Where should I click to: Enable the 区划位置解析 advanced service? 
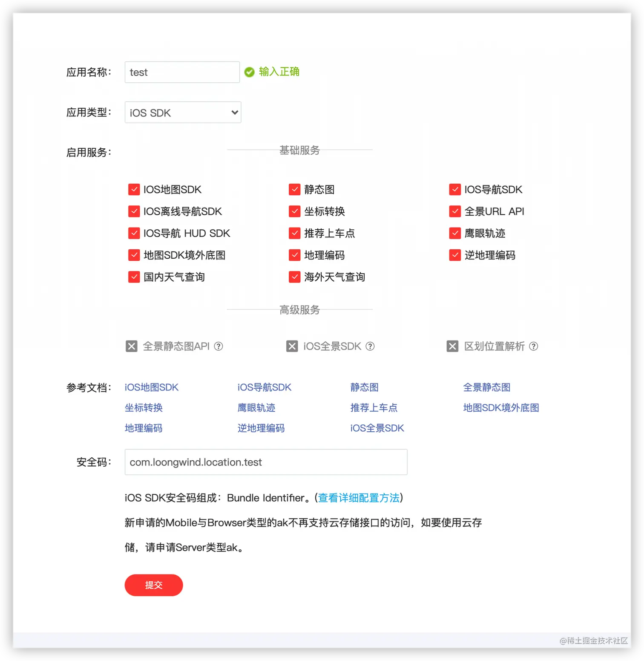click(x=452, y=346)
